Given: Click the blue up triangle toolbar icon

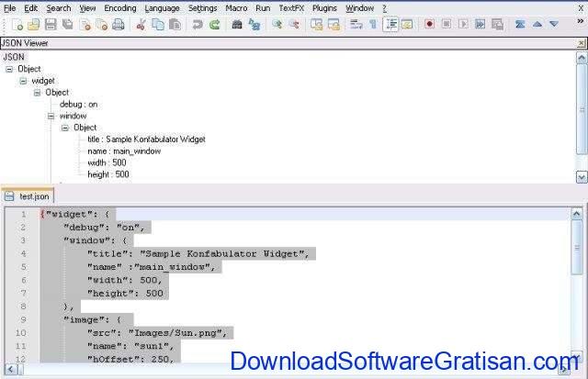Looking at the screenshot, I should tap(537, 25).
